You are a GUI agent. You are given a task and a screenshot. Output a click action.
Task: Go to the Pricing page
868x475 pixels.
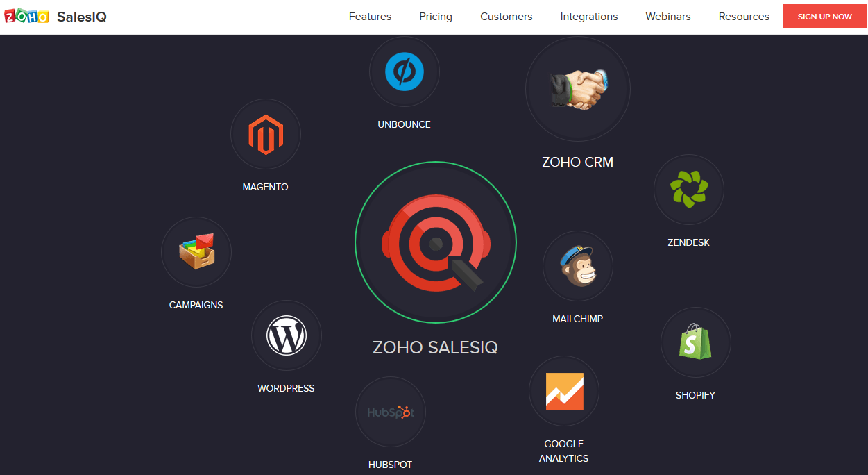pyautogui.click(x=436, y=17)
